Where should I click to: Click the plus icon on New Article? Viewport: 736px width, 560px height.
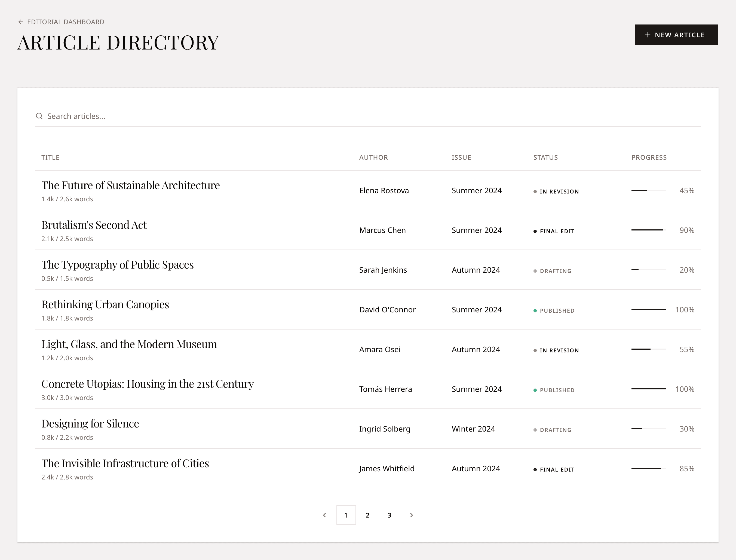648,35
